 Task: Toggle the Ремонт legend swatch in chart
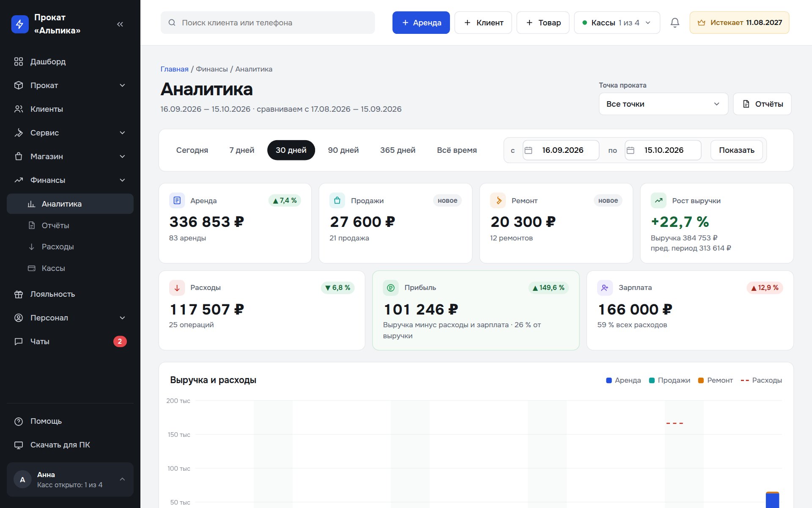pyautogui.click(x=701, y=381)
